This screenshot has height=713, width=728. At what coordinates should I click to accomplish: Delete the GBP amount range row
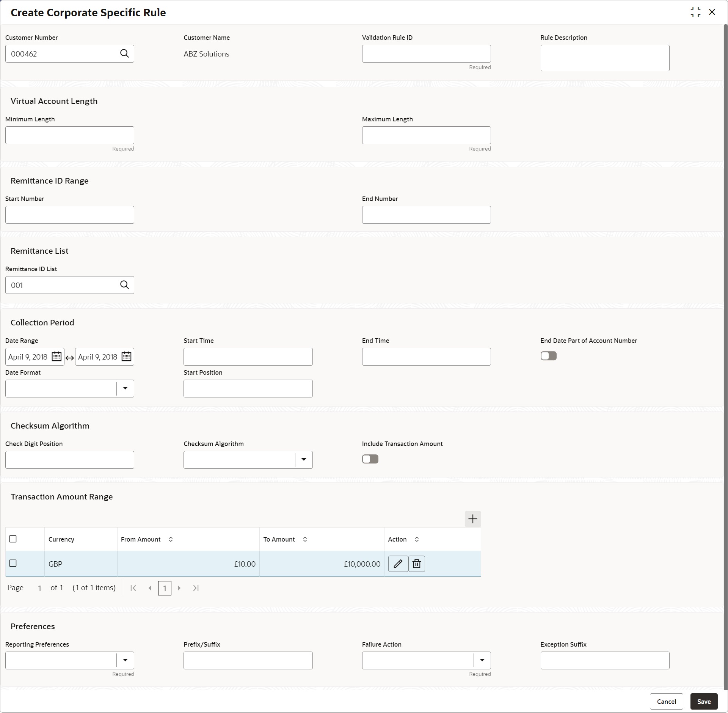click(x=416, y=564)
